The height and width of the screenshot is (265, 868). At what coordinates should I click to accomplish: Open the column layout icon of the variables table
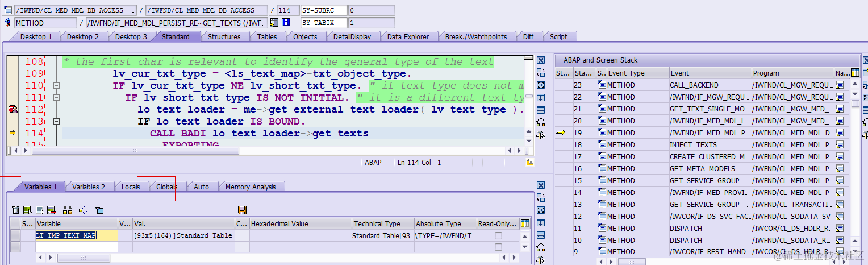525,223
